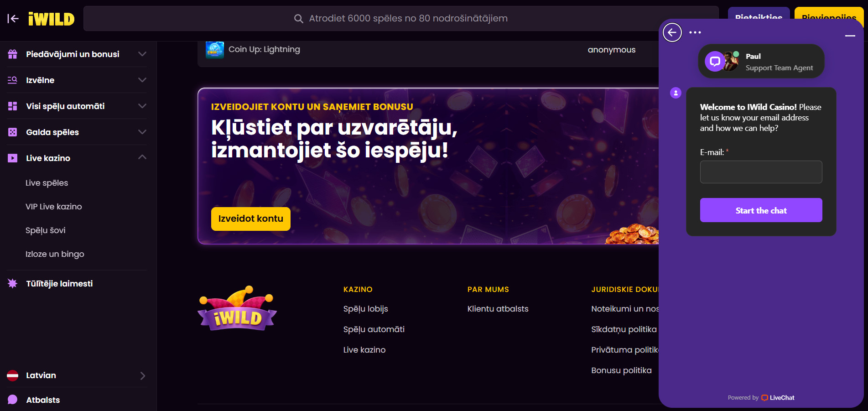
Task: Open the Klientu atbalsts footer link
Action: 498,309
